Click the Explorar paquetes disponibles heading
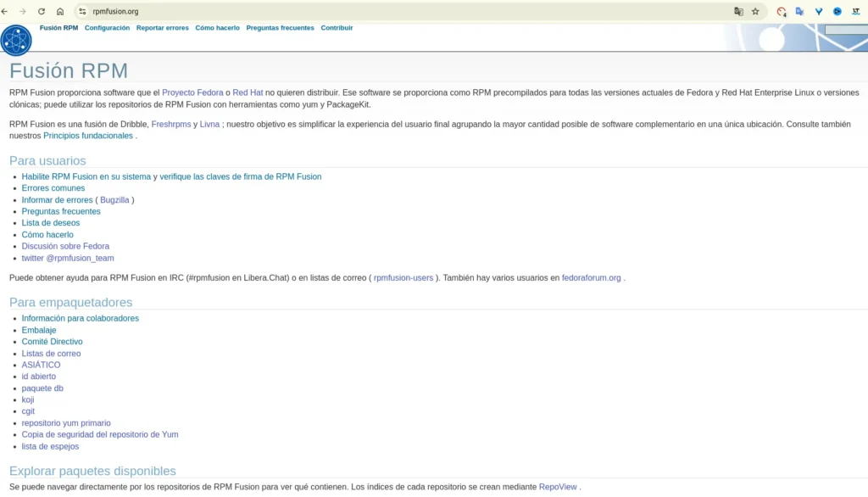The height and width of the screenshot is (497, 868). [x=92, y=471]
